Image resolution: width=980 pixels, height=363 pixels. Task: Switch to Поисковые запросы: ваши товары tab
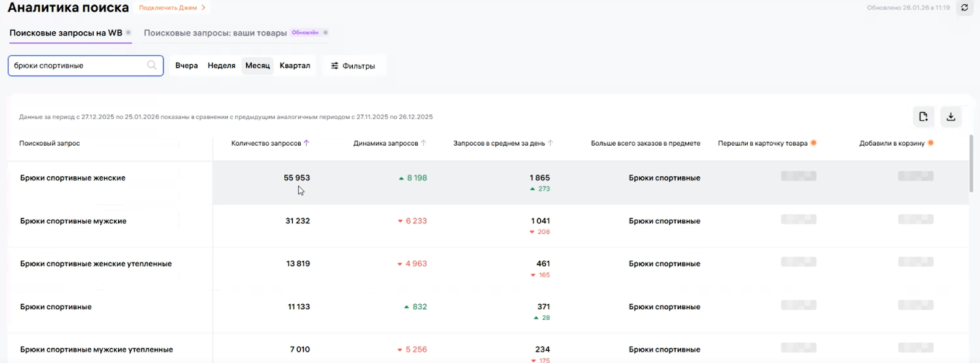[215, 33]
